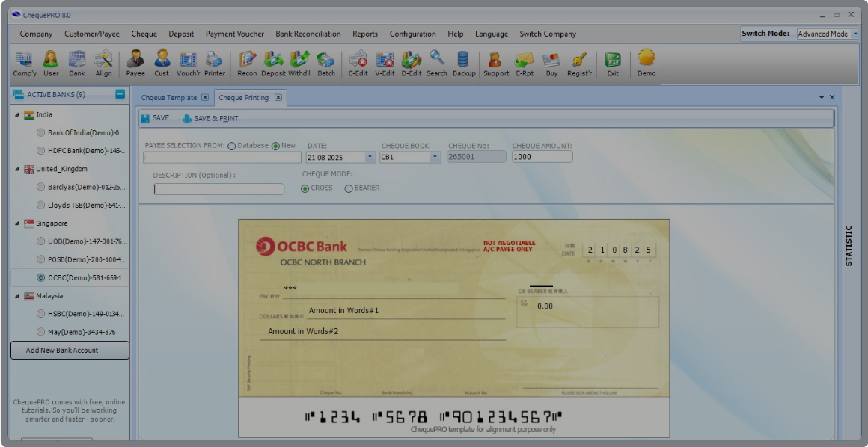This screenshot has height=447, width=868.
Task: Open the Recon reconciliation toolbar icon
Action: click(x=247, y=63)
